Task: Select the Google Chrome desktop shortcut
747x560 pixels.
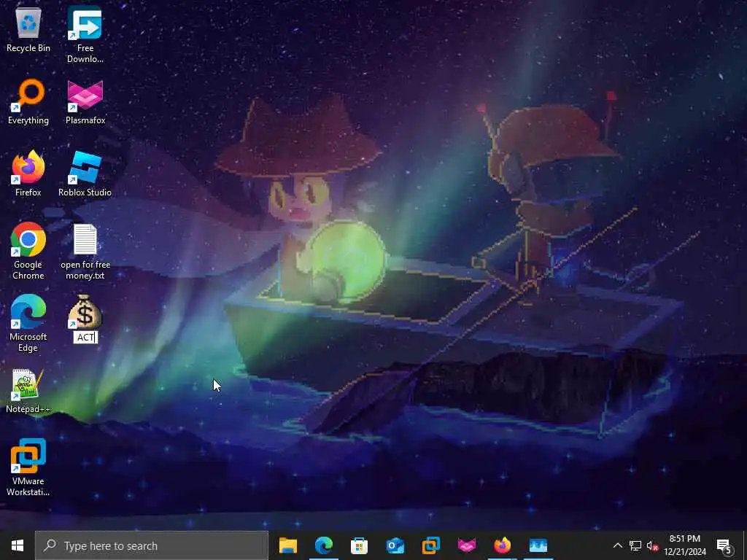Action: click(28, 251)
